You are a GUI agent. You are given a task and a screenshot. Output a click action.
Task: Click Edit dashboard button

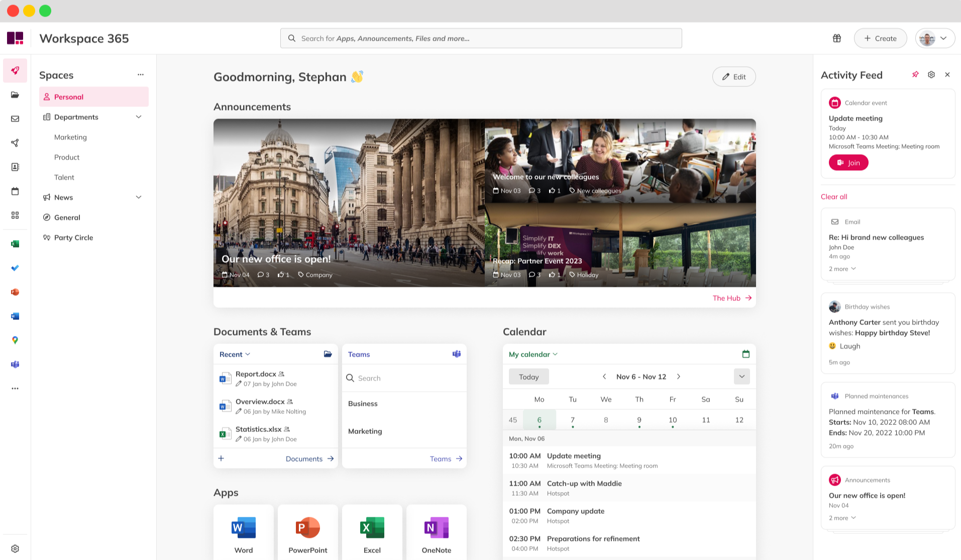click(733, 76)
